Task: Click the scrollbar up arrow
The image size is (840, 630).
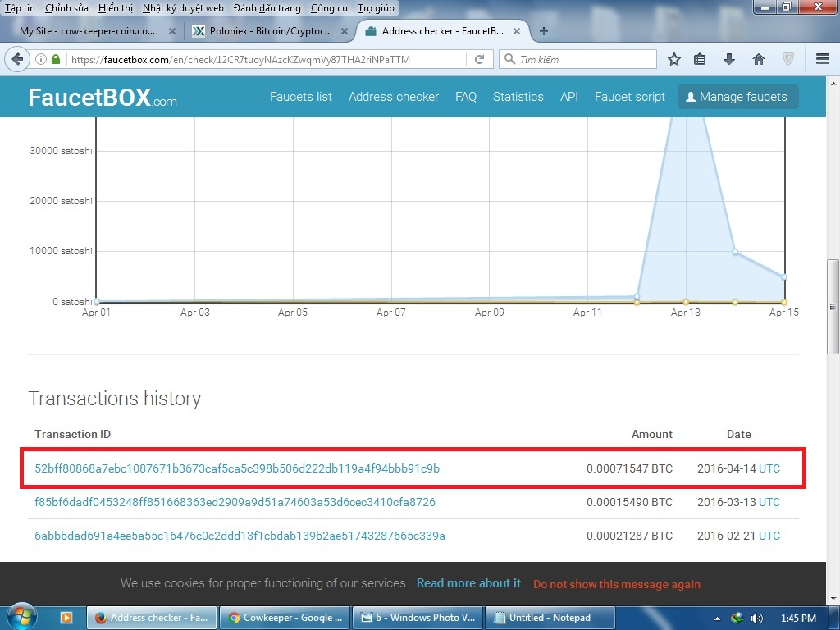Action: point(833,84)
